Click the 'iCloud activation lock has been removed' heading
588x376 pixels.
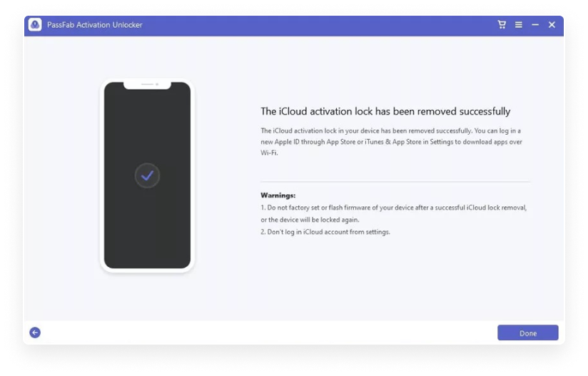(x=385, y=111)
